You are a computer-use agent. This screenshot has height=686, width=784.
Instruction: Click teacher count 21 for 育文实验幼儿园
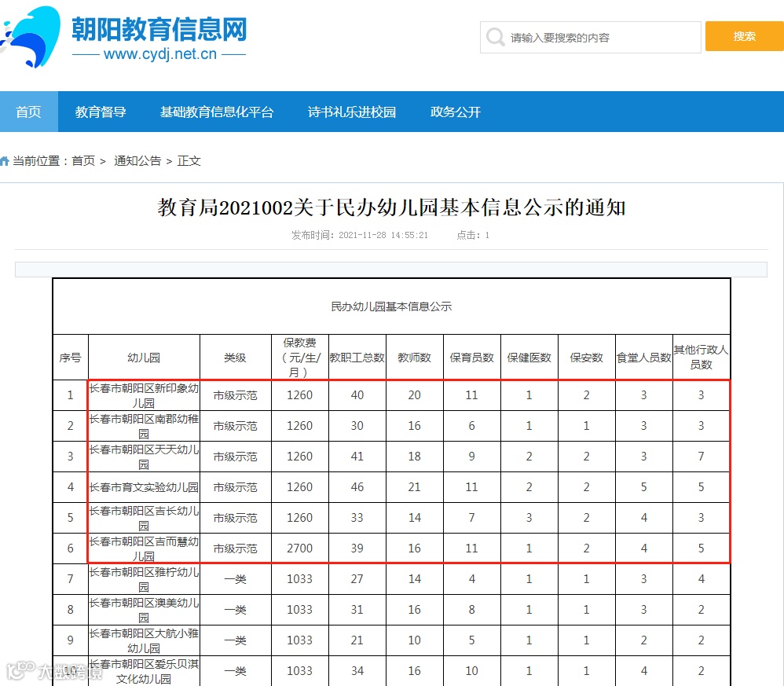point(415,487)
